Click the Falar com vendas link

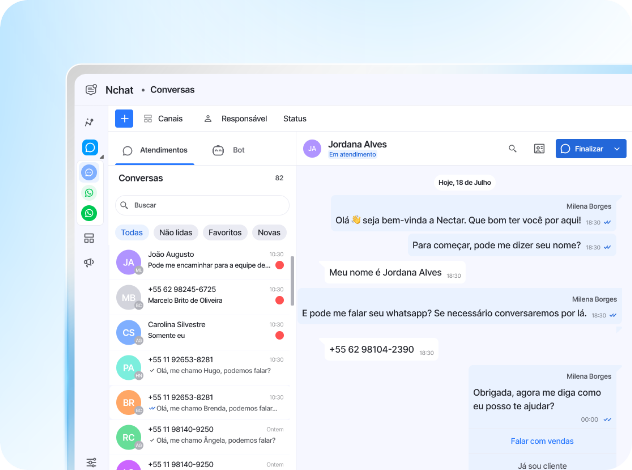tap(541, 440)
